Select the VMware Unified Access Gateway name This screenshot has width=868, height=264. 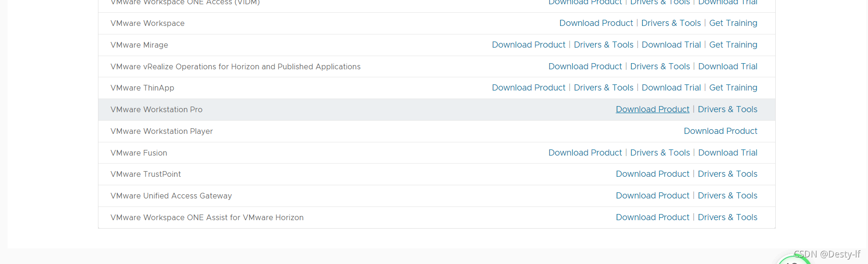click(x=171, y=196)
